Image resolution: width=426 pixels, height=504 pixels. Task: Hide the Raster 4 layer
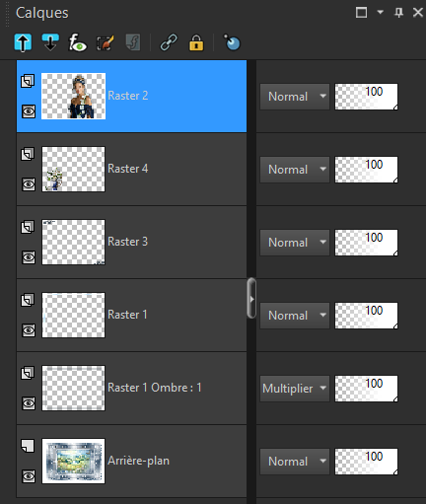(29, 184)
